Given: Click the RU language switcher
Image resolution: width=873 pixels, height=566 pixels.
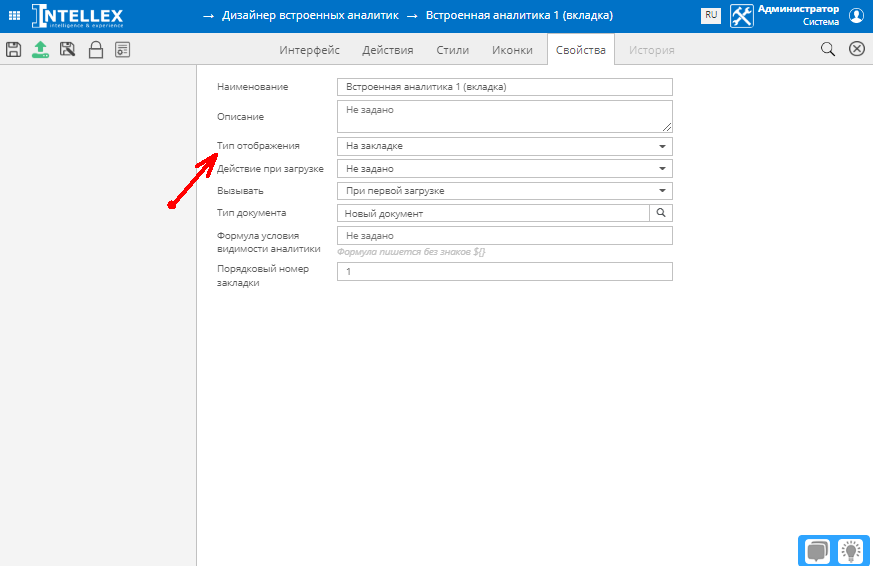Looking at the screenshot, I should pyautogui.click(x=711, y=15).
